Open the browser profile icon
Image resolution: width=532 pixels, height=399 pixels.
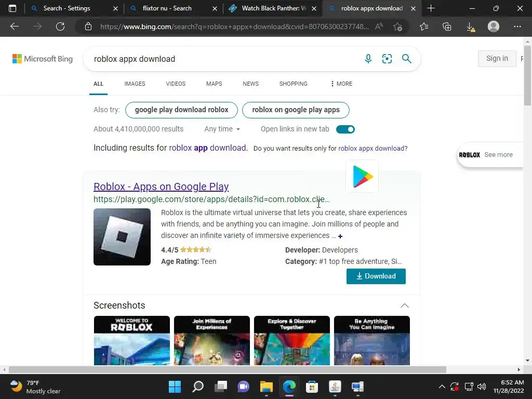(x=494, y=26)
